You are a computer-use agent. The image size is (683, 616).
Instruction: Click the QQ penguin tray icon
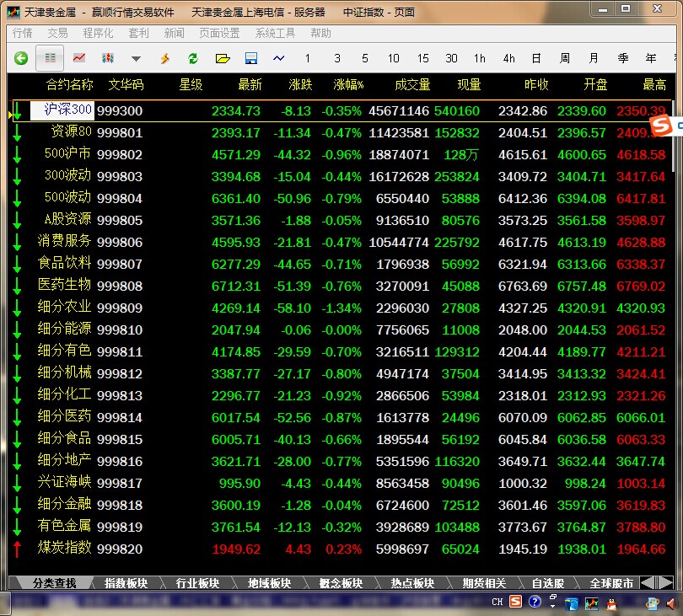(612, 604)
